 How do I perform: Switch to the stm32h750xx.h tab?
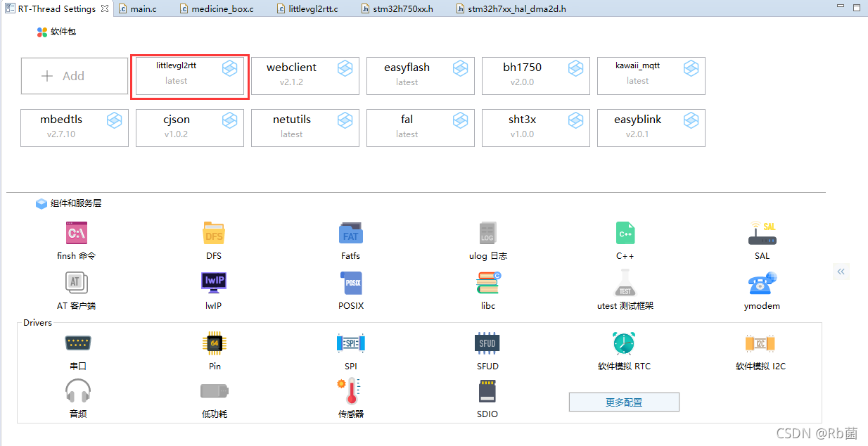click(401, 9)
